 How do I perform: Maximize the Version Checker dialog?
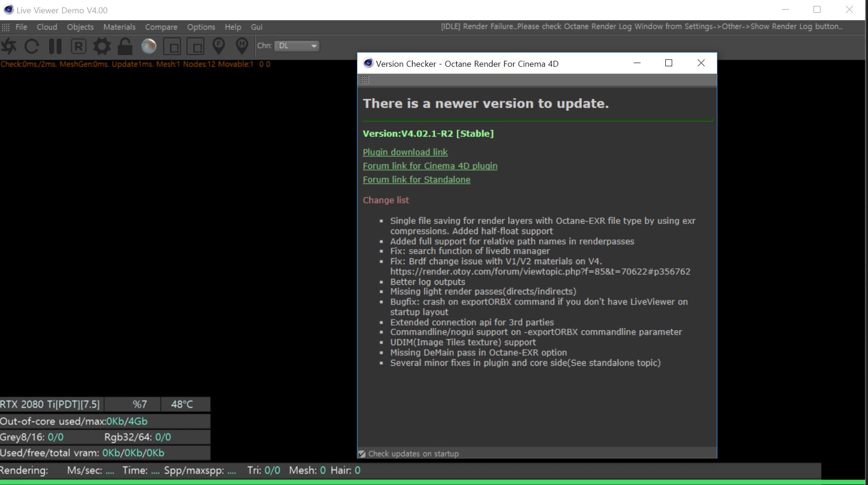pyautogui.click(x=669, y=63)
